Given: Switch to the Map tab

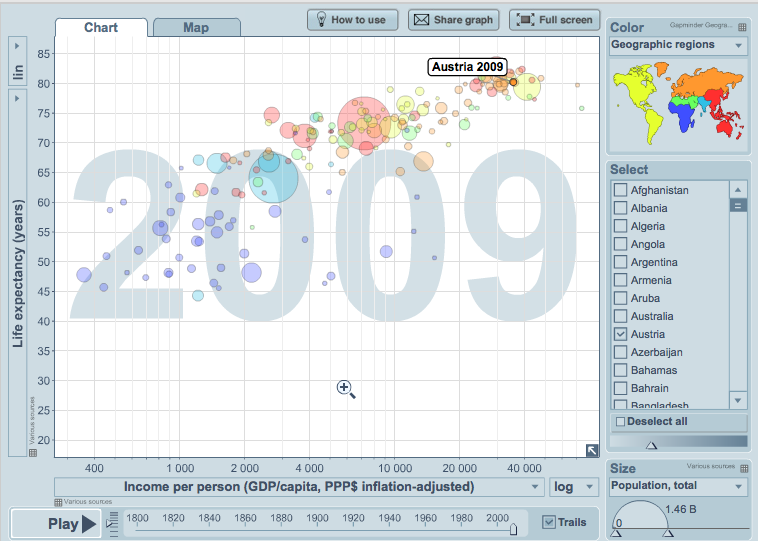Looking at the screenshot, I should click(196, 27).
